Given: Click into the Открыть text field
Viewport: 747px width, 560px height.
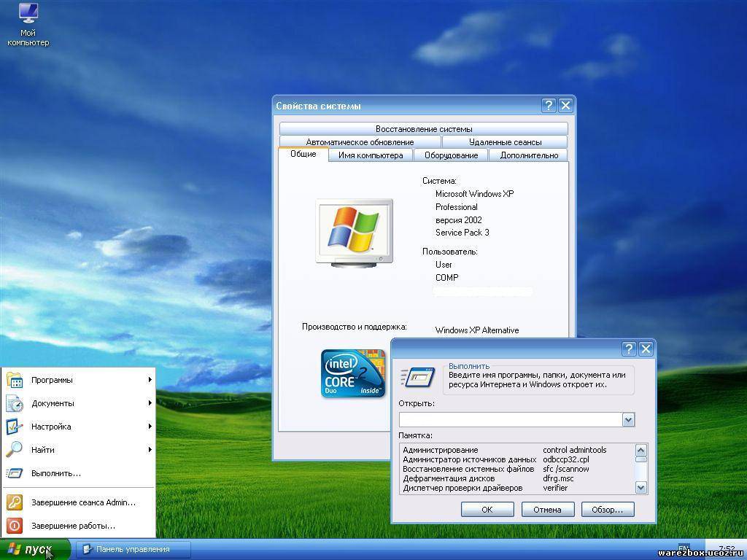Looking at the screenshot, I should (510, 419).
